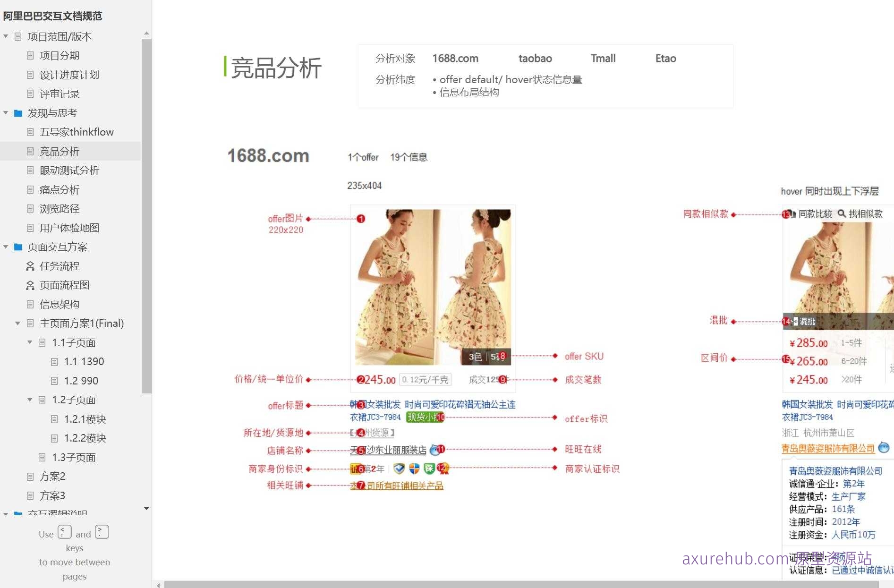
Task: Open the 页面流程图 flow page
Action: pyautogui.click(x=65, y=285)
